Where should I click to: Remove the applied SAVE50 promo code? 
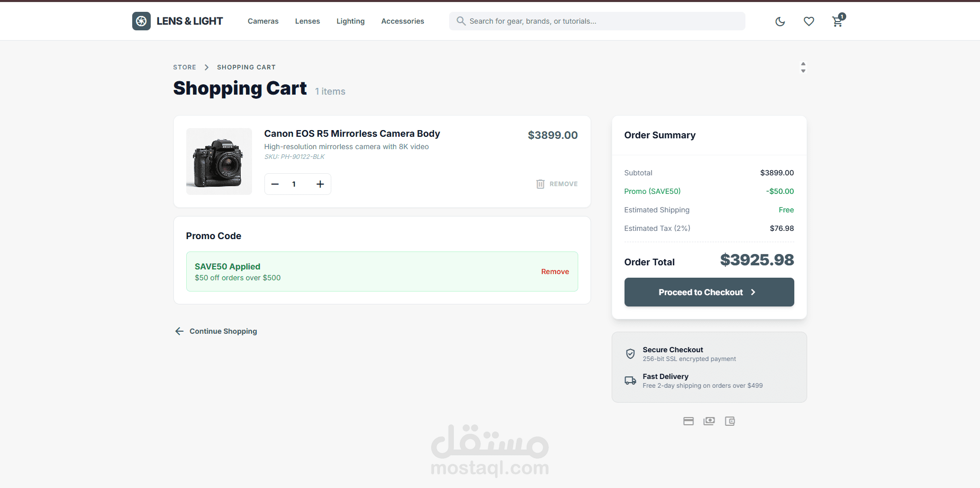pyautogui.click(x=555, y=272)
